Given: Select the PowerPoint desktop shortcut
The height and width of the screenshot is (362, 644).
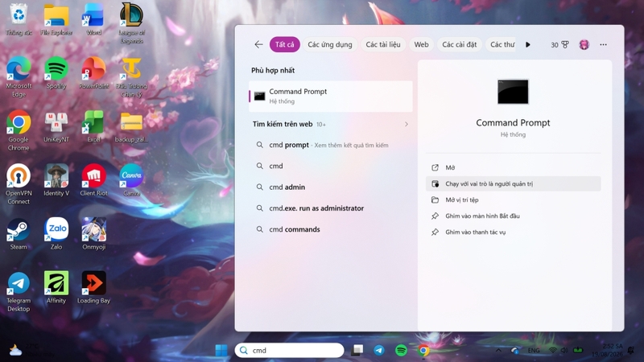Looking at the screenshot, I should click(93, 73).
